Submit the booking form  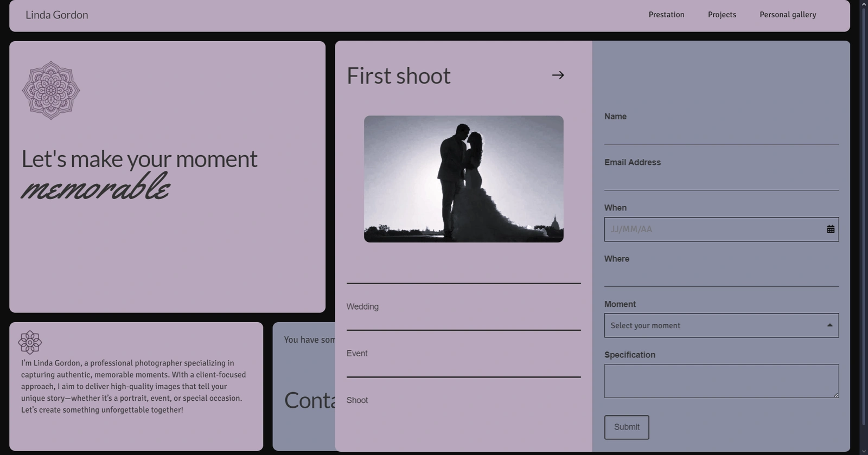[x=627, y=427]
